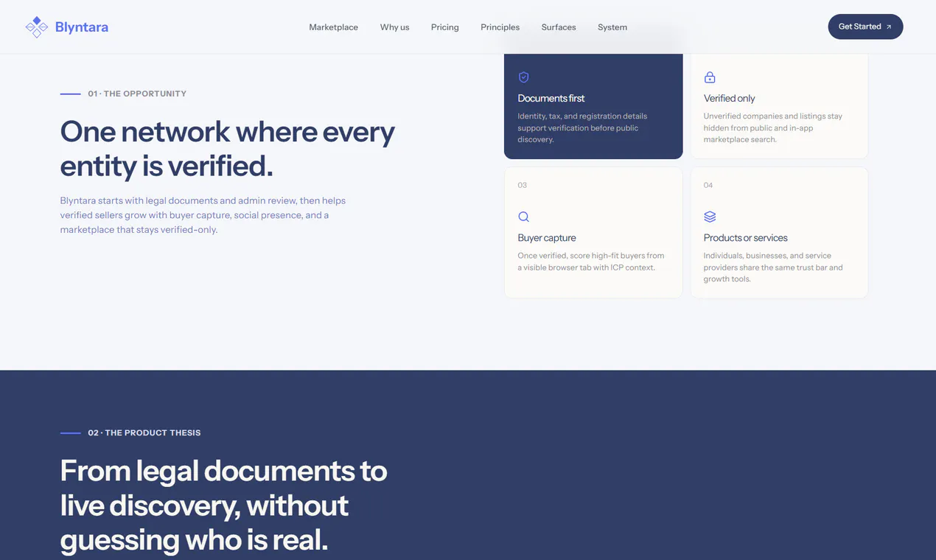Click the magnifier icon above Buyer capture

[x=523, y=217]
